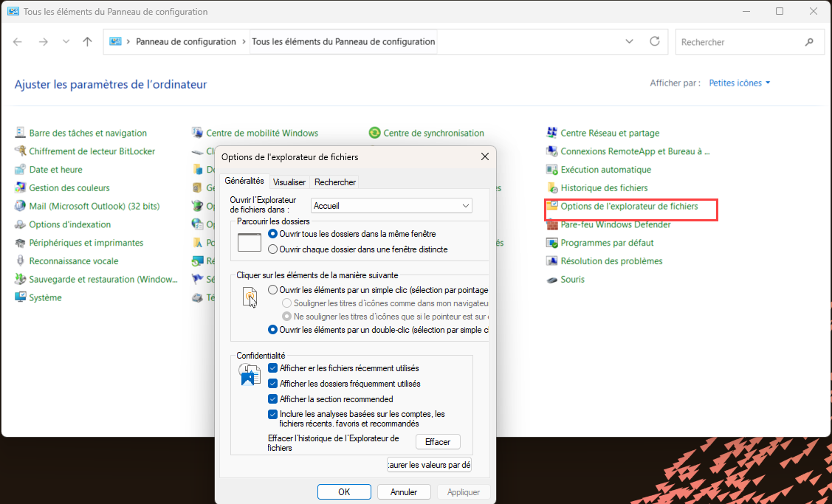Uncheck Inclure les analyses basées sur les comptes
The width and height of the screenshot is (832, 504).
tap(272, 414)
